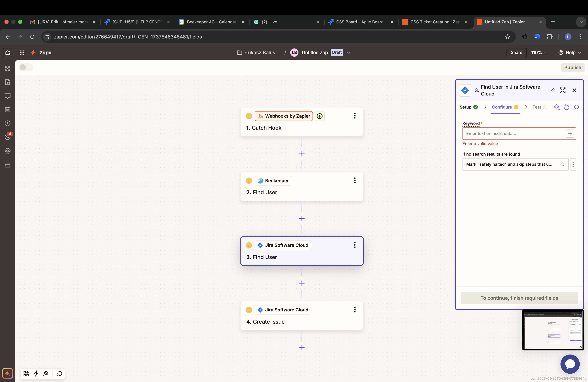588x382 pixels.
Task: Switch to the Setup tab
Action: tap(469, 107)
